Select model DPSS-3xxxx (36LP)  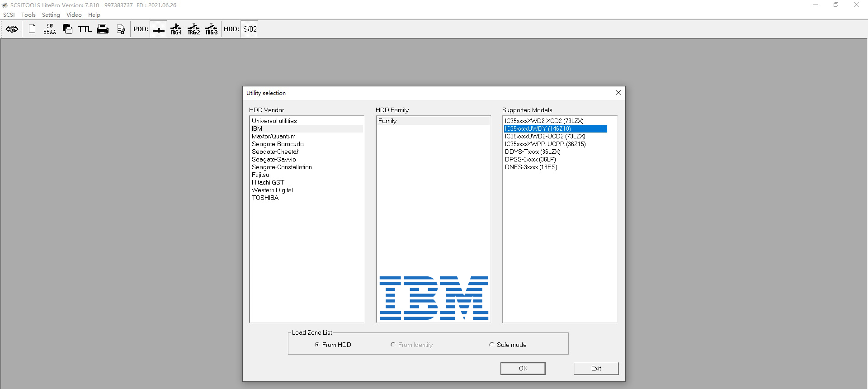pos(556,159)
